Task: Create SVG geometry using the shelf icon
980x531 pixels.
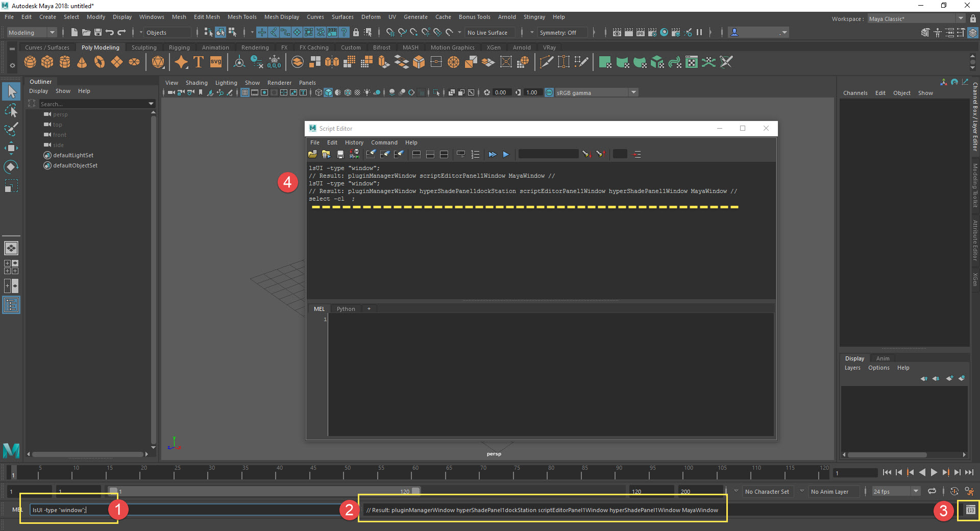Action: 215,62
